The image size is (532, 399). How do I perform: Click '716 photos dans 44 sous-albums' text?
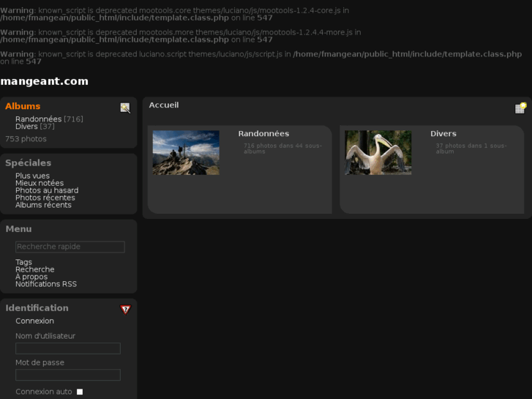[x=282, y=149]
